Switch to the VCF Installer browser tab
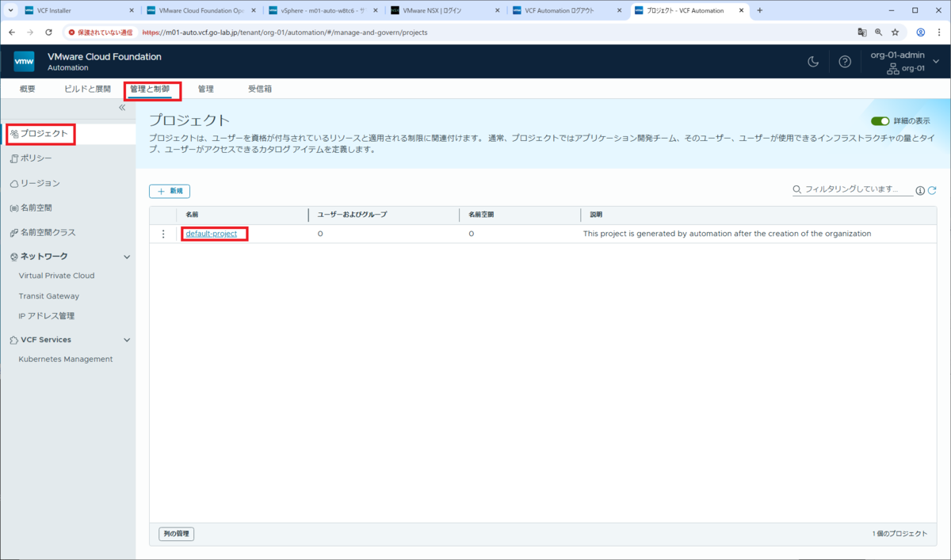The height and width of the screenshot is (560, 951). click(x=78, y=10)
